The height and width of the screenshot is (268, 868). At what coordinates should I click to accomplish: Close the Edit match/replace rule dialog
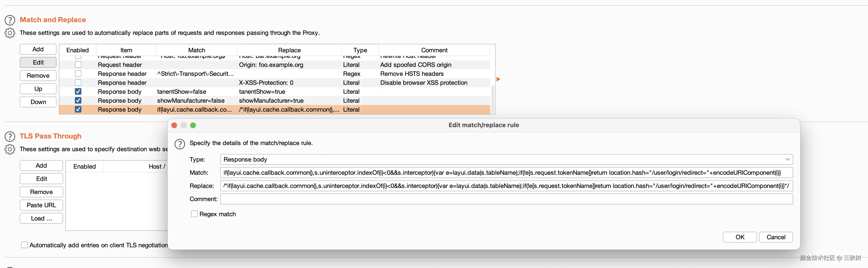(174, 125)
